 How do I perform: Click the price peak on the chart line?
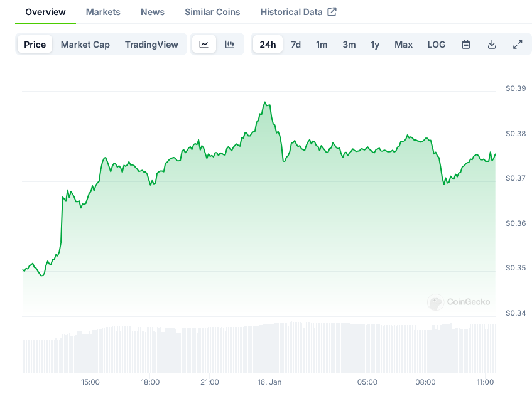tap(265, 102)
